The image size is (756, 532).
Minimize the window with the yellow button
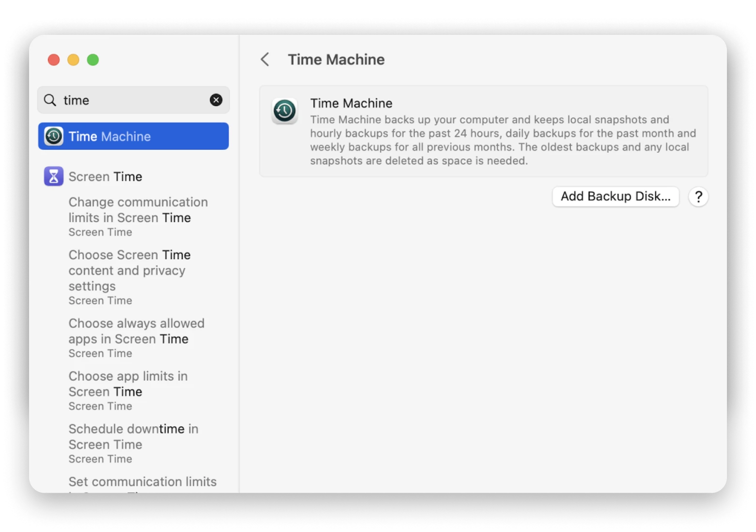pos(73,60)
